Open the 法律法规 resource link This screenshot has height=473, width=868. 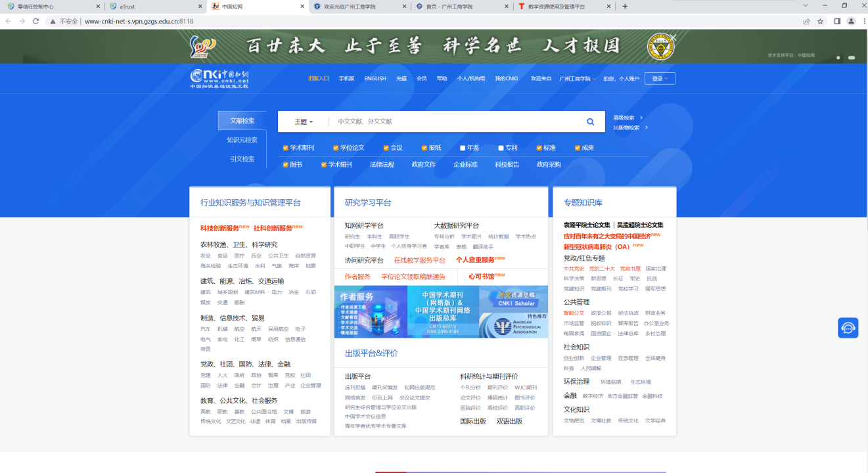tap(382, 164)
